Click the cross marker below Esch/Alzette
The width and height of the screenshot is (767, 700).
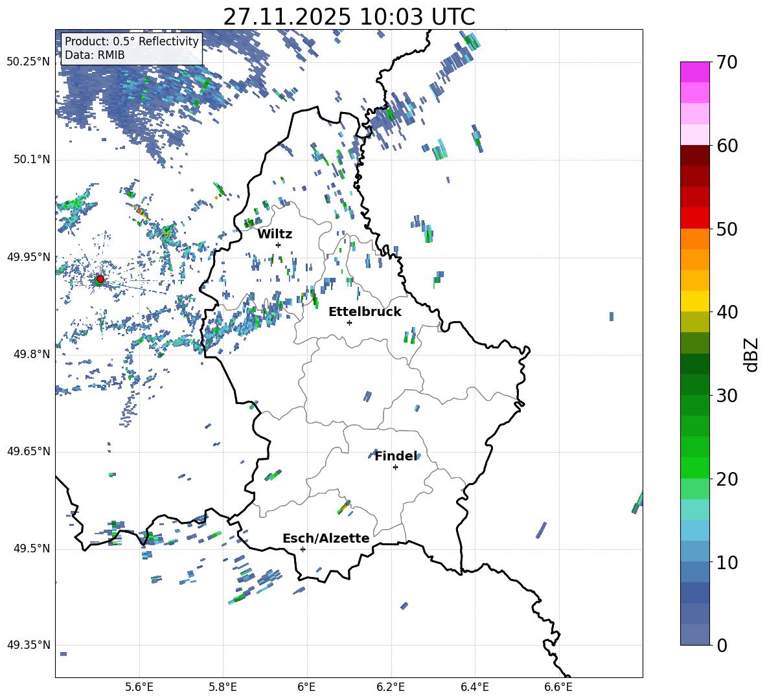point(303,549)
